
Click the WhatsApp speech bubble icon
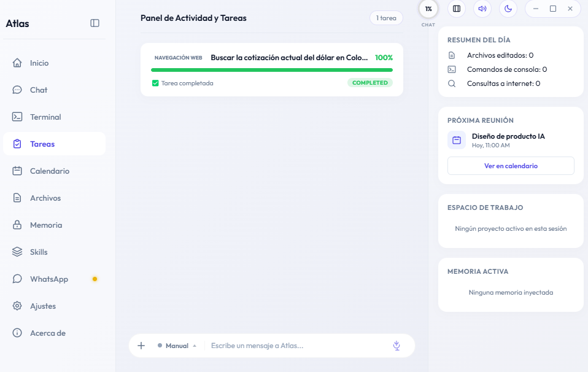(17, 279)
